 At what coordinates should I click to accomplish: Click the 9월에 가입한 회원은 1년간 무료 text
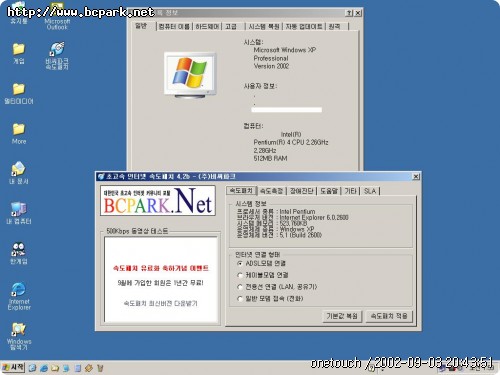click(161, 283)
